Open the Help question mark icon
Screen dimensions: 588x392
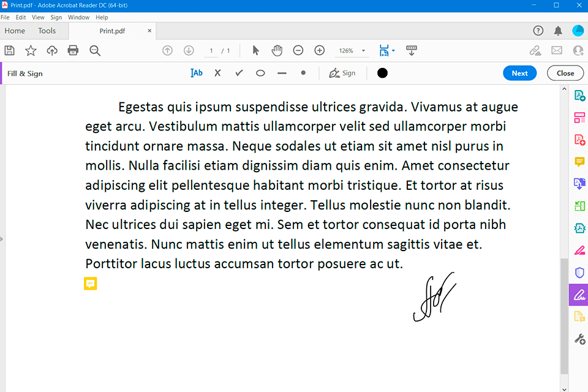pos(538,31)
